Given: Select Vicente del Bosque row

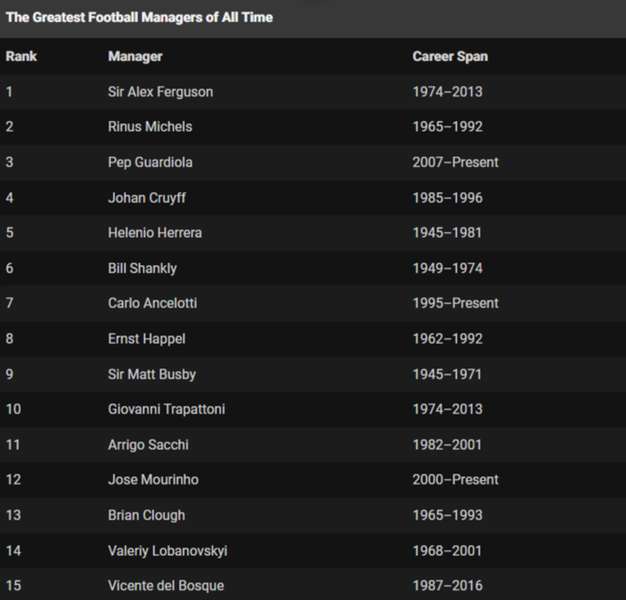Looking at the screenshot, I should pyautogui.click(x=313, y=585).
